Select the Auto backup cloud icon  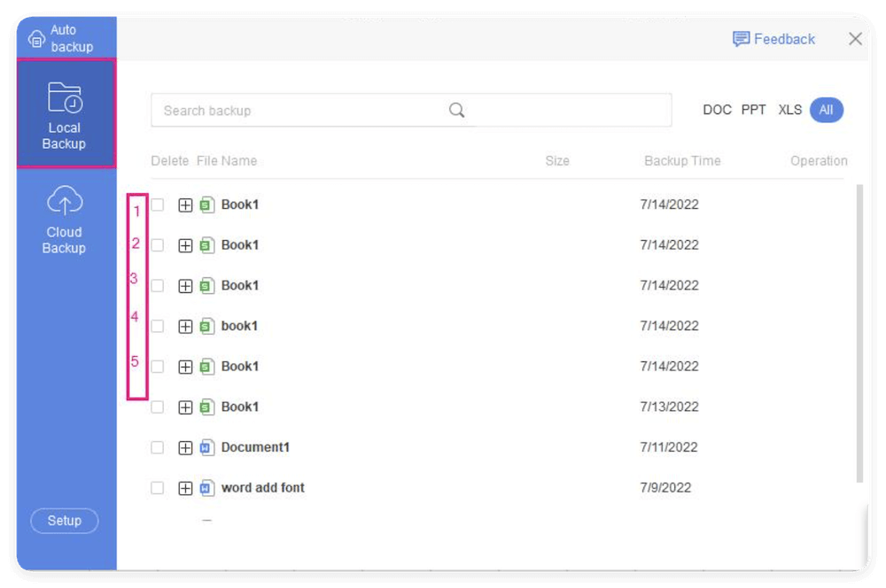pyautogui.click(x=36, y=35)
